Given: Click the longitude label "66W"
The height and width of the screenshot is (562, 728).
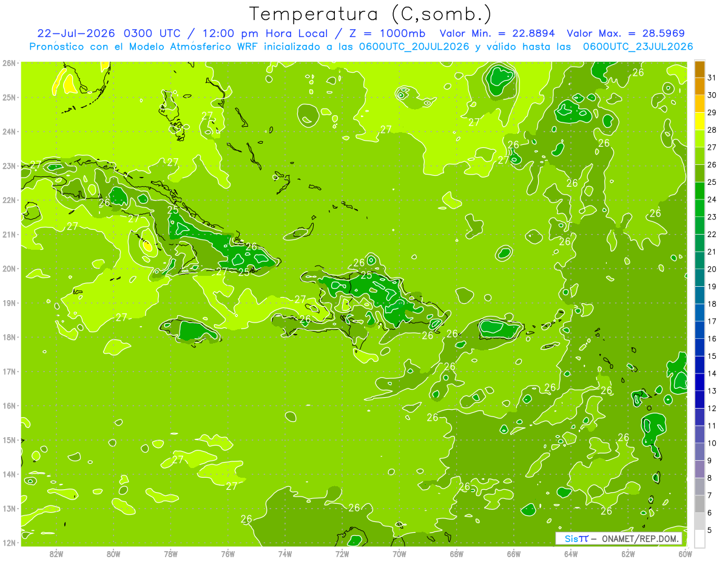Looking at the screenshot, I should coord(514,554).
